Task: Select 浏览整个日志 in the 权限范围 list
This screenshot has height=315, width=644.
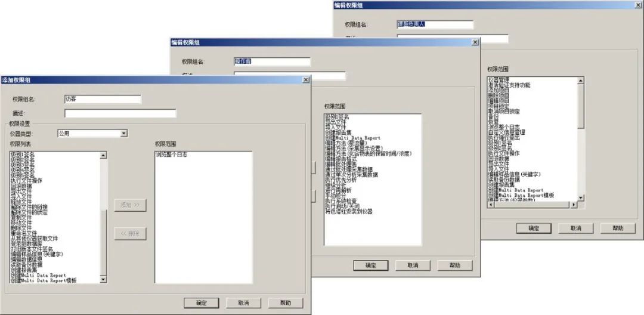Action: point(174,155)
